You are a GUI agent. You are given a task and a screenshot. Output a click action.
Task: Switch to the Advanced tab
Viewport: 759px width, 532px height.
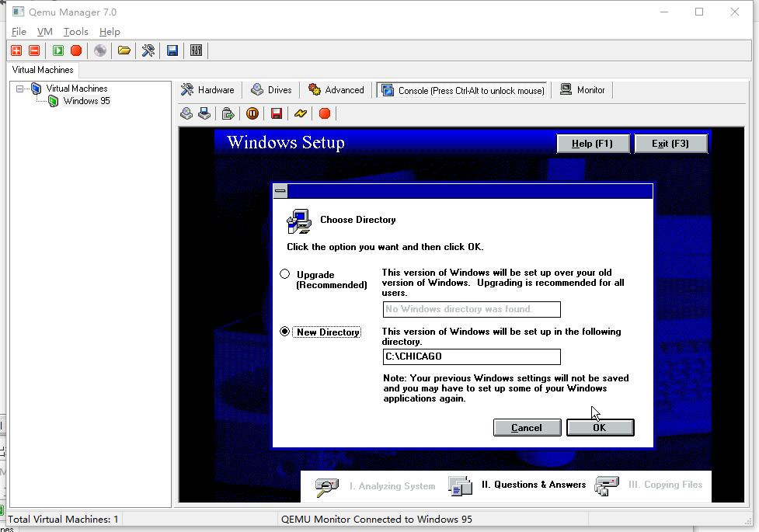[x=336, y=90]
